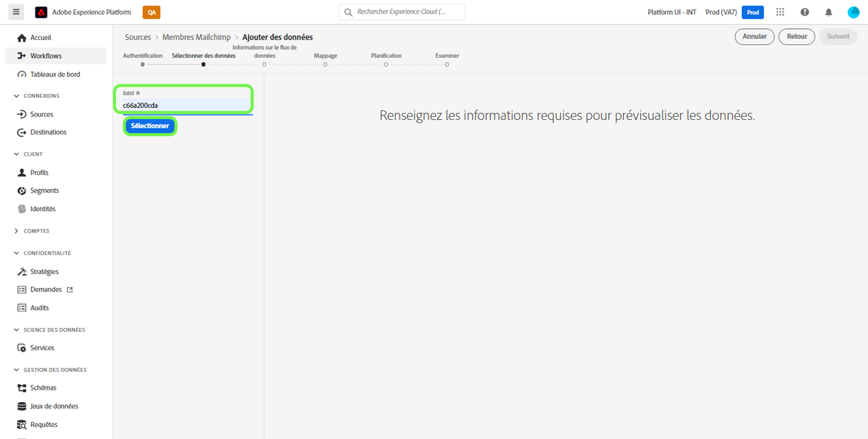Open the app switcher grid icon
868x439 pixels.
(780, 12)
